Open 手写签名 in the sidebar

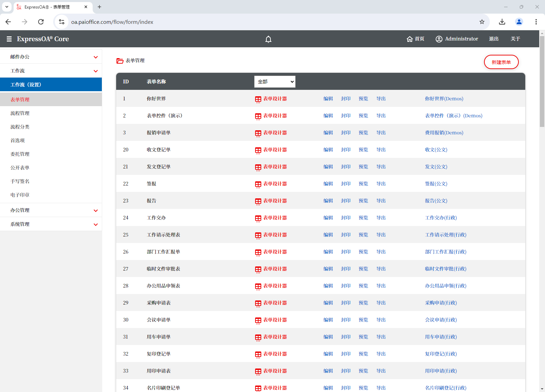click(x=20, y=181)
